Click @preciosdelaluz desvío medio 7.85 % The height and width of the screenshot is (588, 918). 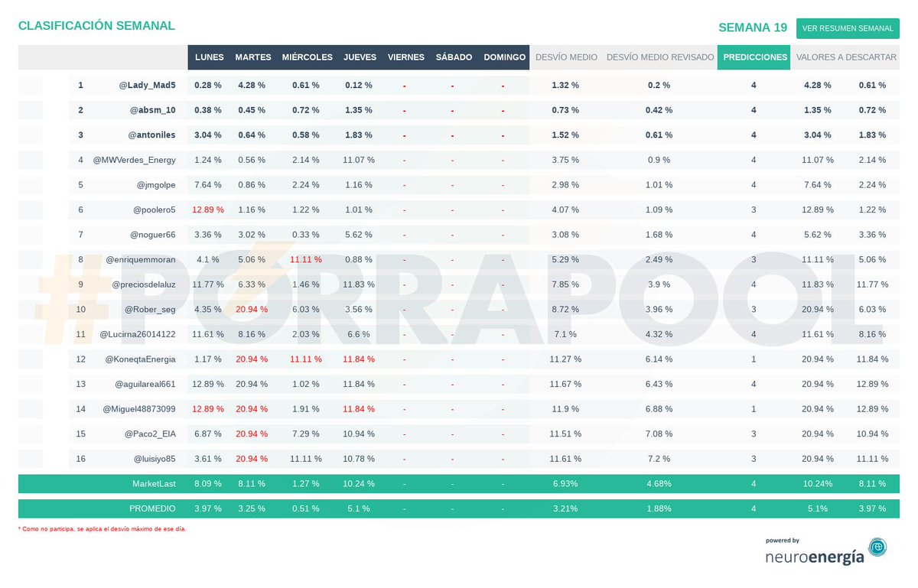click(565, 284)
